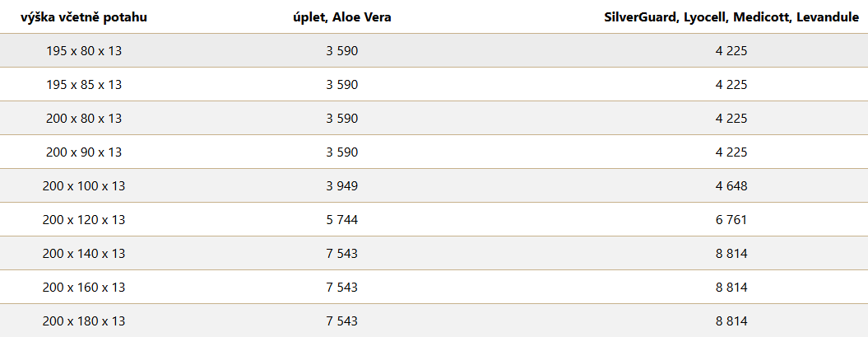Select the 3 590 price in 200 x 90 row

click(x=342, y=152)
